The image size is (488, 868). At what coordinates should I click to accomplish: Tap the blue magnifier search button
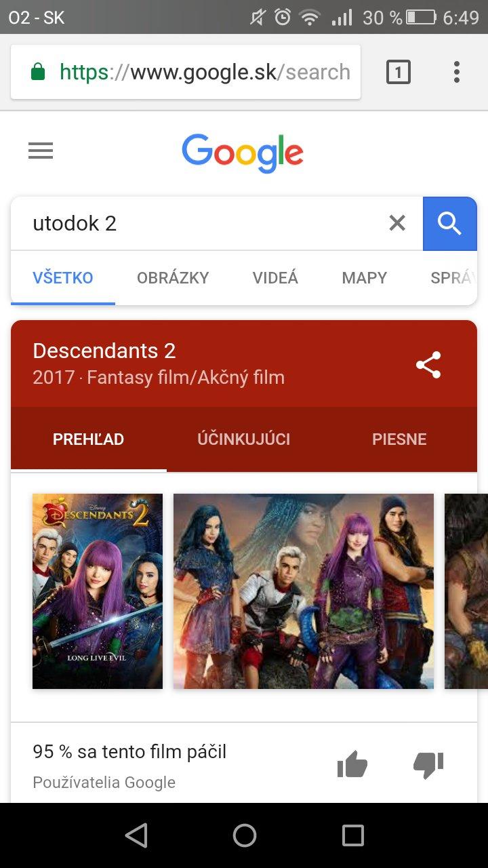[450, 224]
